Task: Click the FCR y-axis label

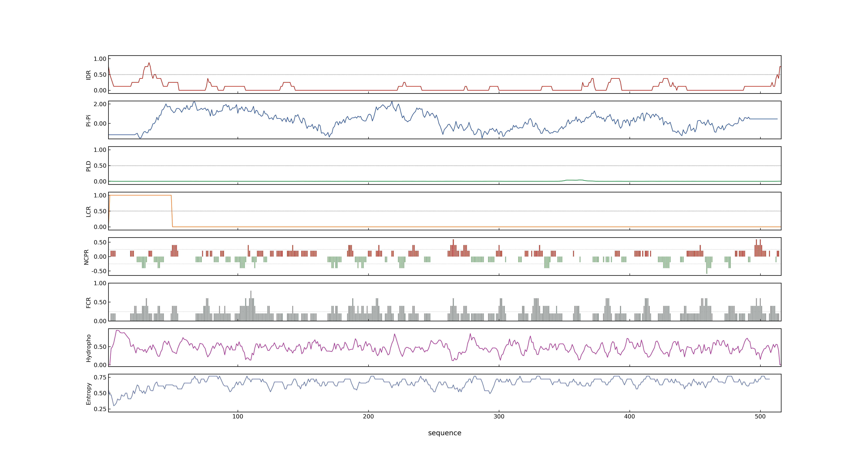Action: (88, 302)
